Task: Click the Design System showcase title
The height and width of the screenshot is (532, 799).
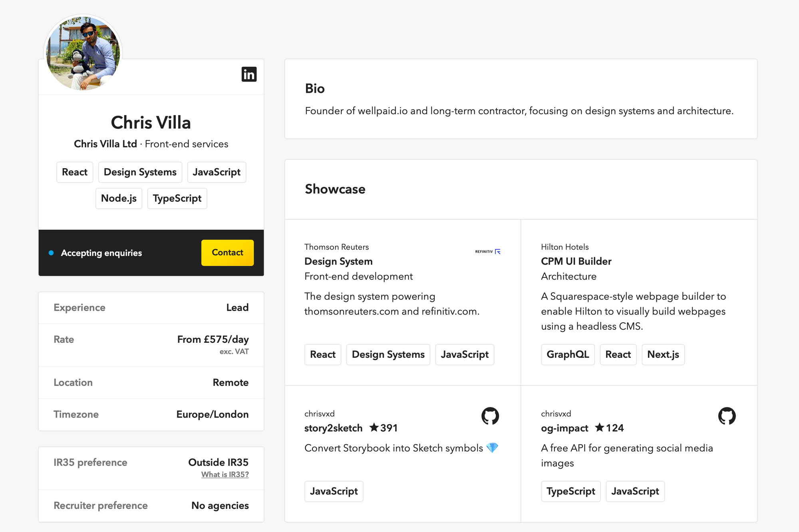Action: tap(338, 262)
